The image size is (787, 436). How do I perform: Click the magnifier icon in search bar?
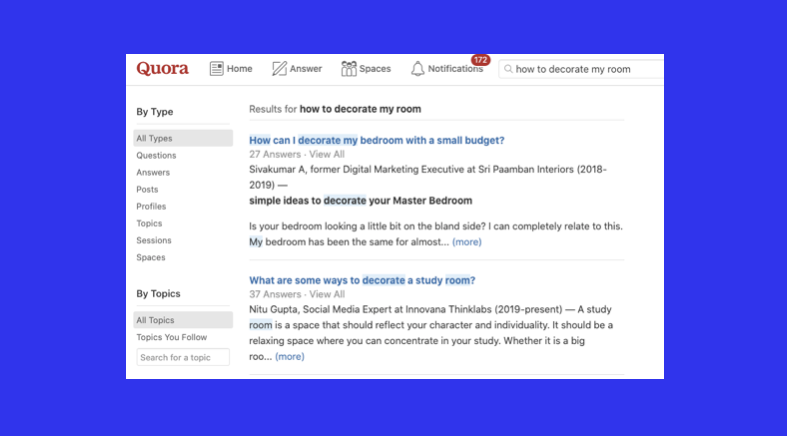508,69
